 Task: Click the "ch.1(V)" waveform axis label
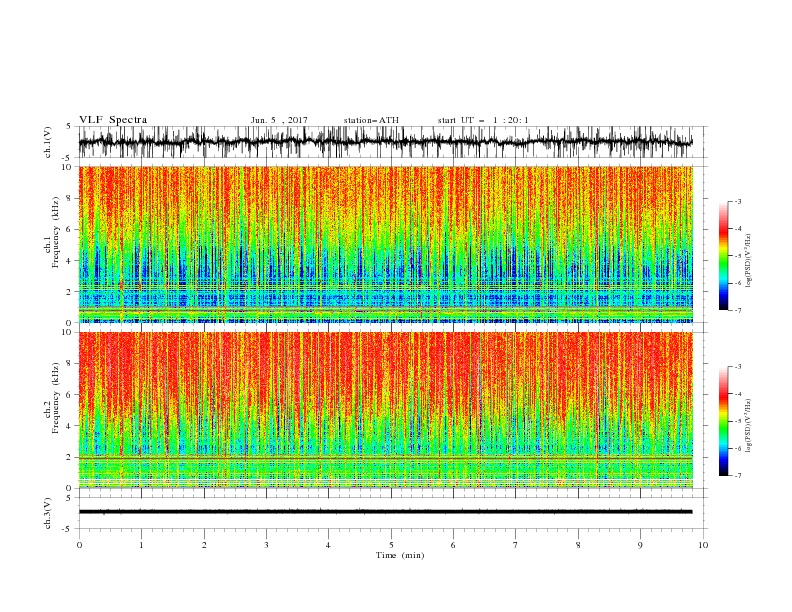pos(48,142)
